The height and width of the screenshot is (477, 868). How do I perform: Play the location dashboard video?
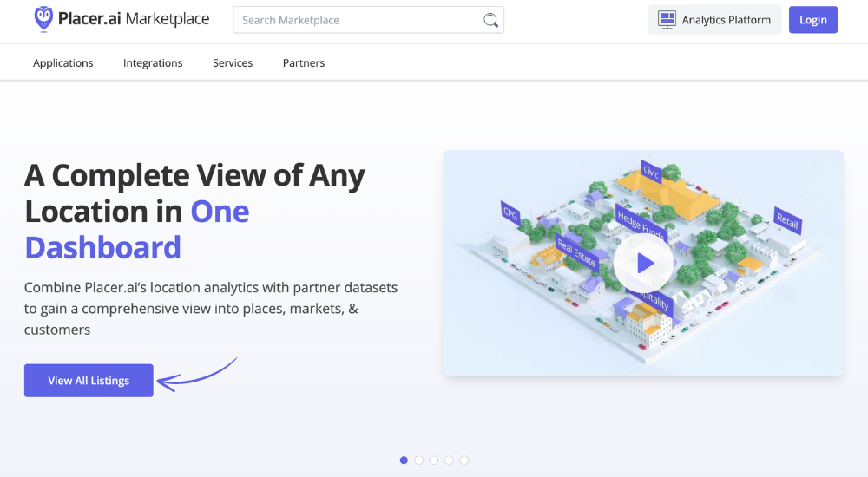643,263
